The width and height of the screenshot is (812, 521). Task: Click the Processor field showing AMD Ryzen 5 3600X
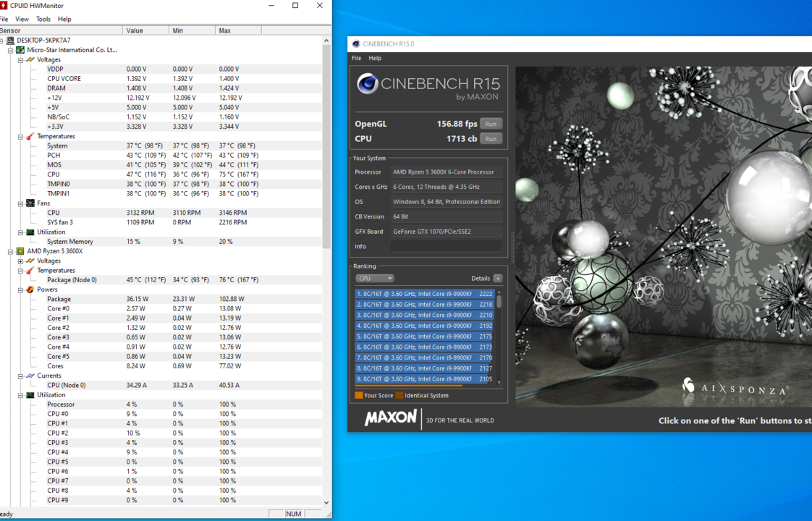coord(447,172)
